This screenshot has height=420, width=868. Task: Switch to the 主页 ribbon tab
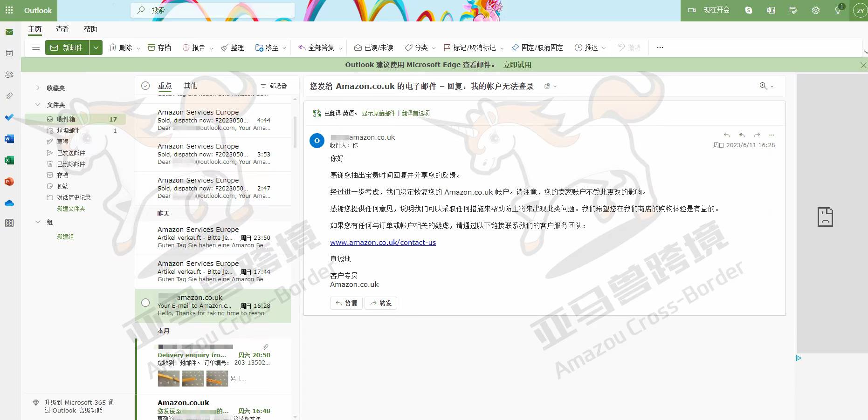(x=35, y=29)
